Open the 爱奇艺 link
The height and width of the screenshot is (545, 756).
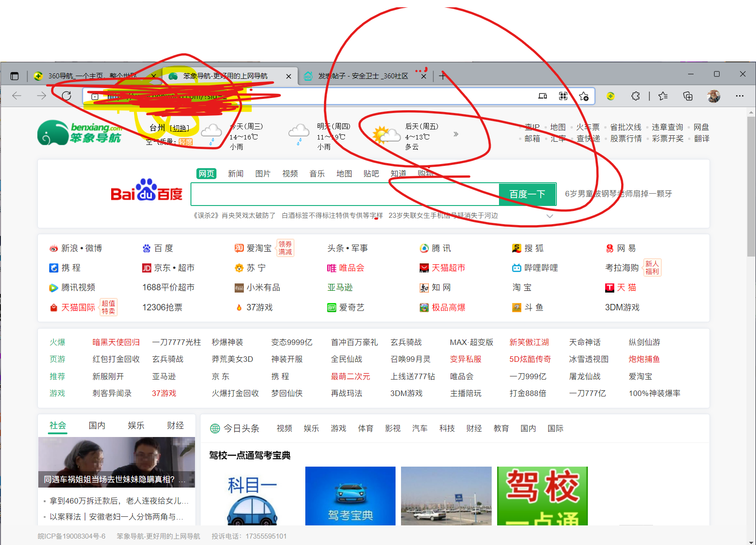(x=346, y=308)
